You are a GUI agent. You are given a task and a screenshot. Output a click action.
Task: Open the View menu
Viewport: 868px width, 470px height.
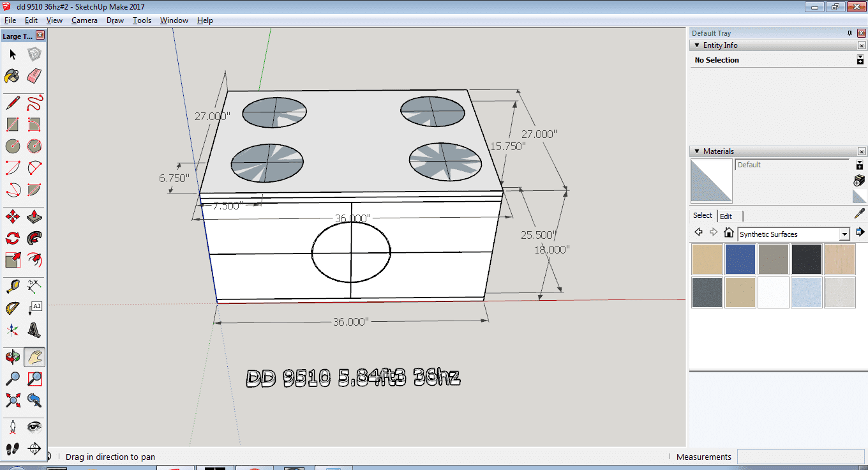[x=54, y=20]
